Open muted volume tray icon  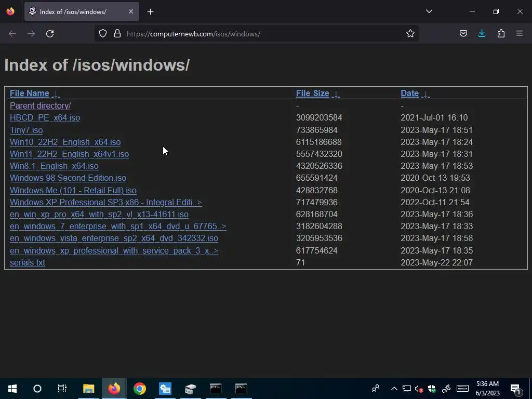pos(419,389)
